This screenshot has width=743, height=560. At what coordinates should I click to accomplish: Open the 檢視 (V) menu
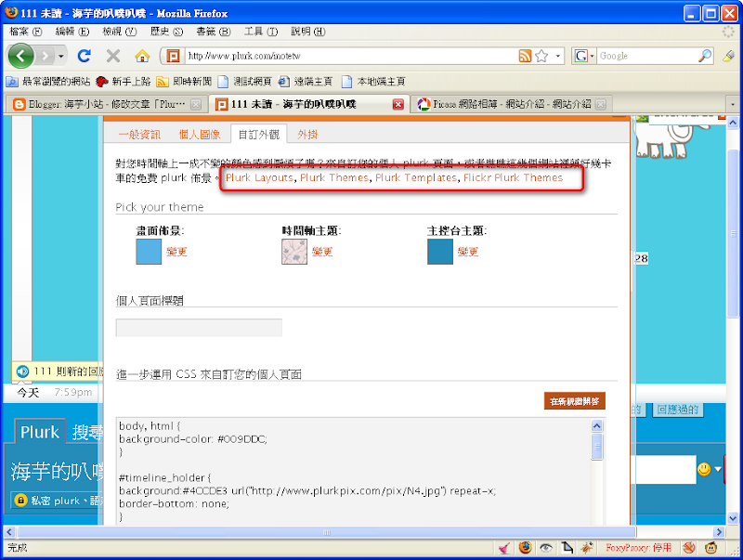[120, 32]
